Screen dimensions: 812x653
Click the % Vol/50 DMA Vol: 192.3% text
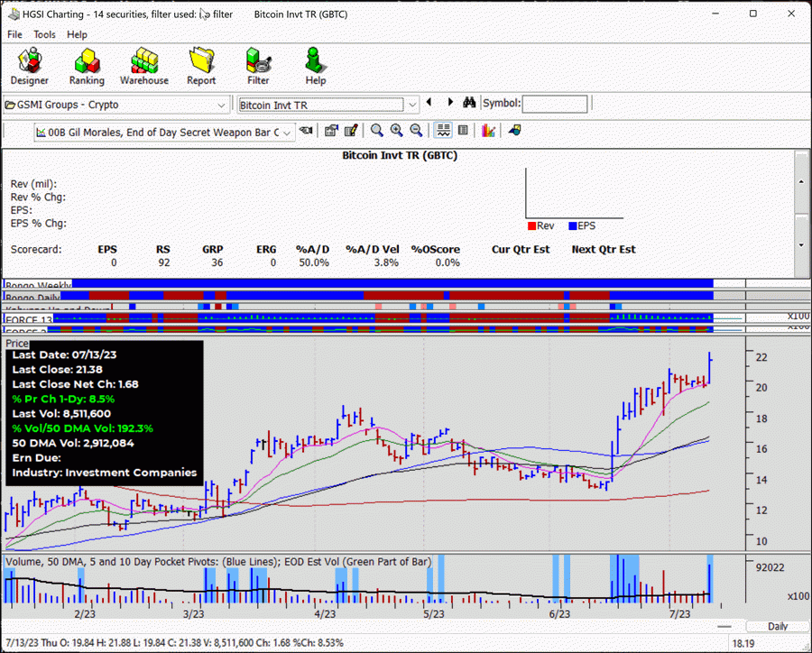coord(82,428)
